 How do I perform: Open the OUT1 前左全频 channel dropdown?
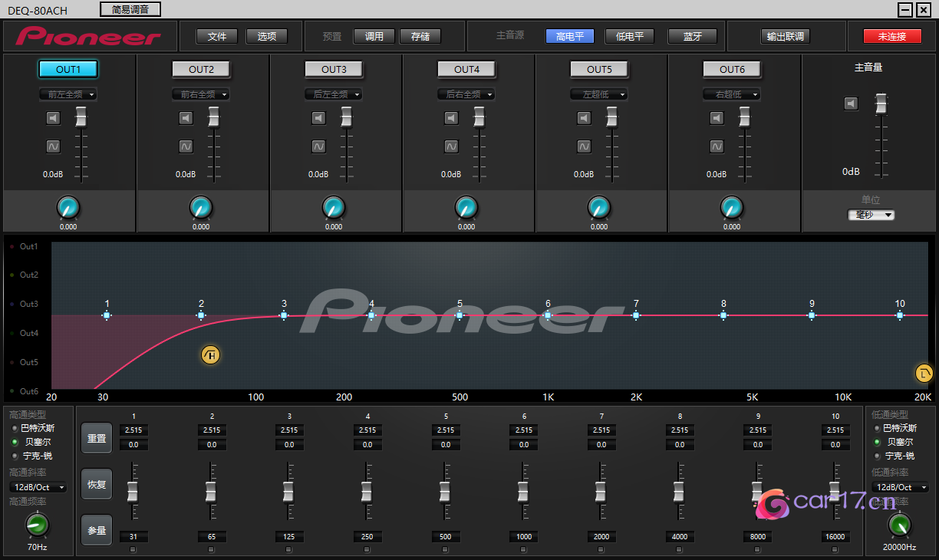68,94
